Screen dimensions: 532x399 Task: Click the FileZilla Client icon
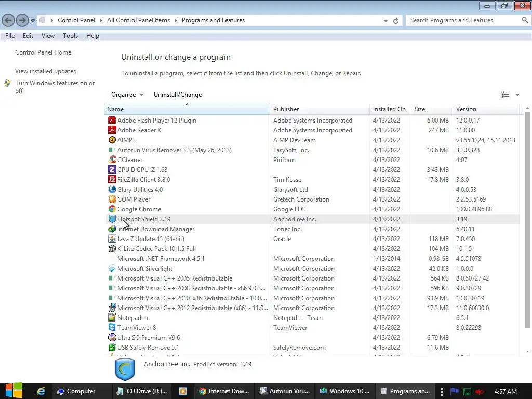(x=112, y=179)
